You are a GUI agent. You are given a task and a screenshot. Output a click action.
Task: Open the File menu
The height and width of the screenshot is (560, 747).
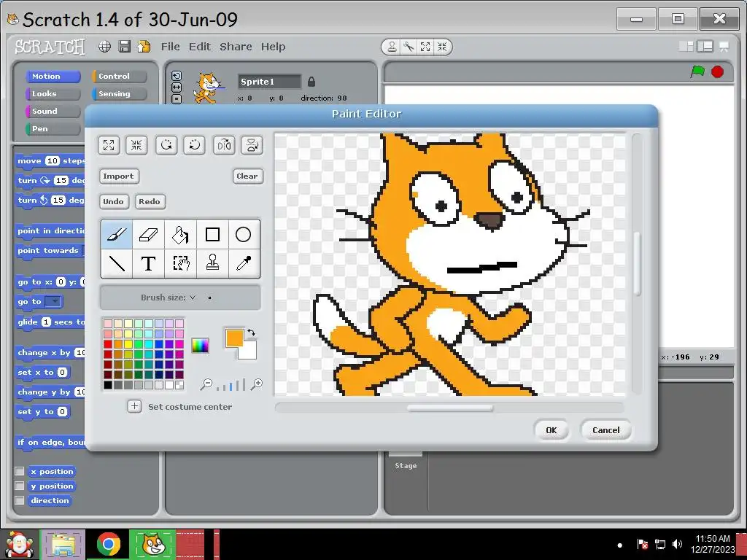tap(170, 47)
